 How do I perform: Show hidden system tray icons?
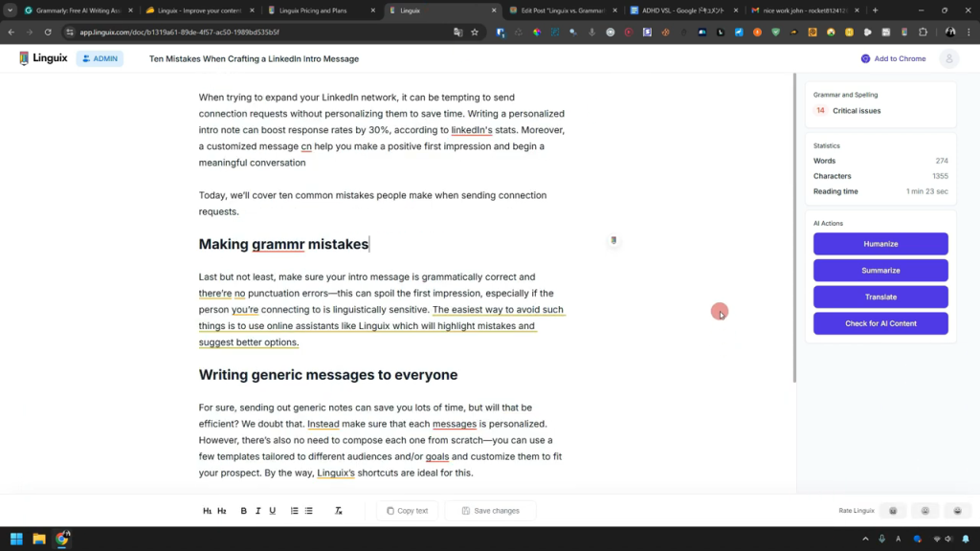(865, 539)
